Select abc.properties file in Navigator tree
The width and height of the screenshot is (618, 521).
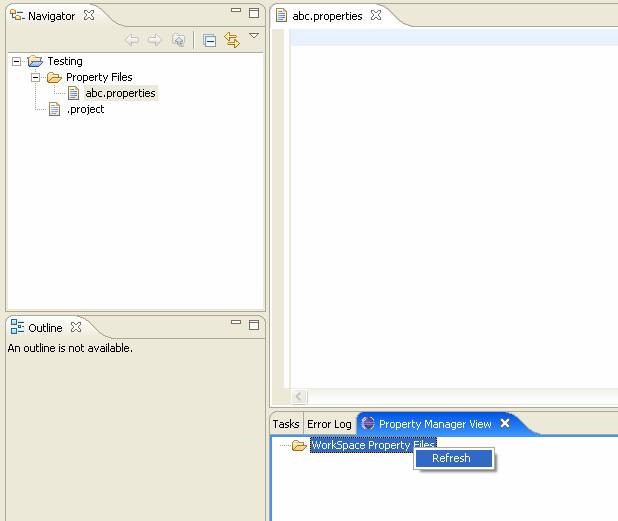120,93
